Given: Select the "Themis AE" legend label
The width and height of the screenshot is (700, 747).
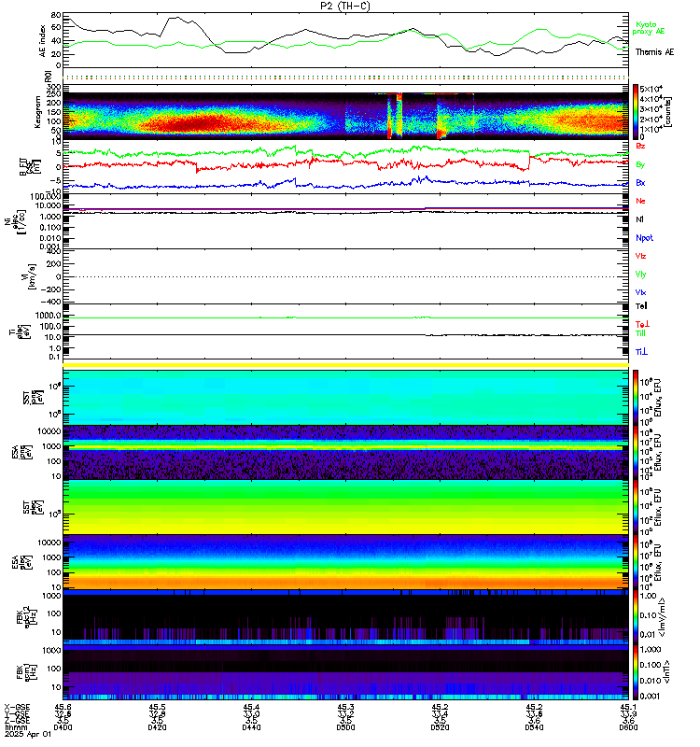Looking at the screenshot, I should 655,52.
